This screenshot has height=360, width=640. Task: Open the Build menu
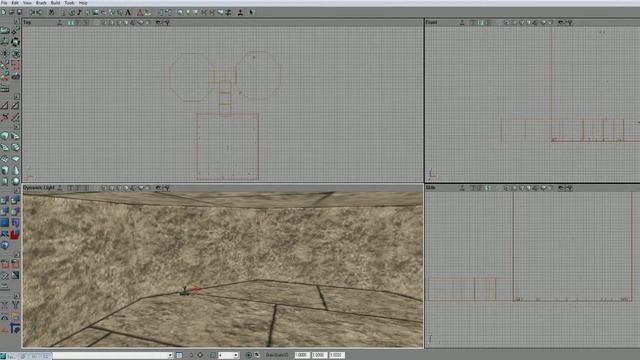56,2
